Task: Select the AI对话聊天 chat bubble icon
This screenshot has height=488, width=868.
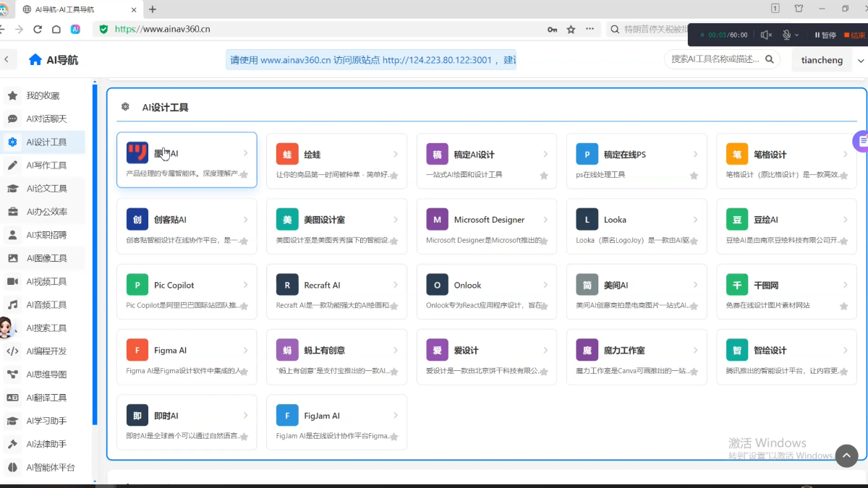Action: (13, 119)
